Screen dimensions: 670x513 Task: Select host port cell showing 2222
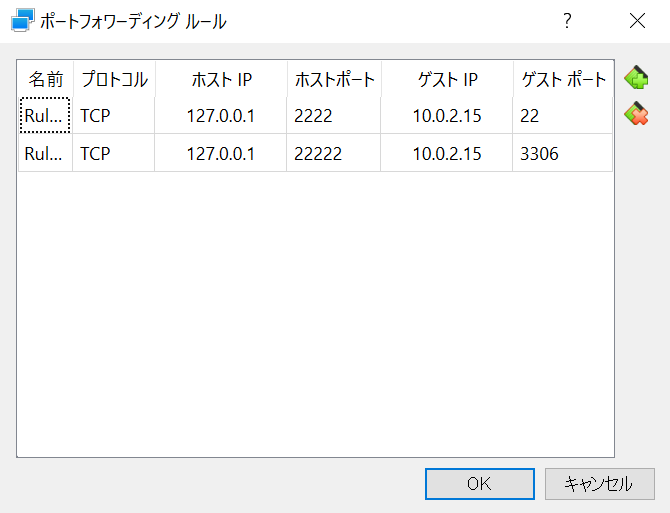click(x=333, y=115)
